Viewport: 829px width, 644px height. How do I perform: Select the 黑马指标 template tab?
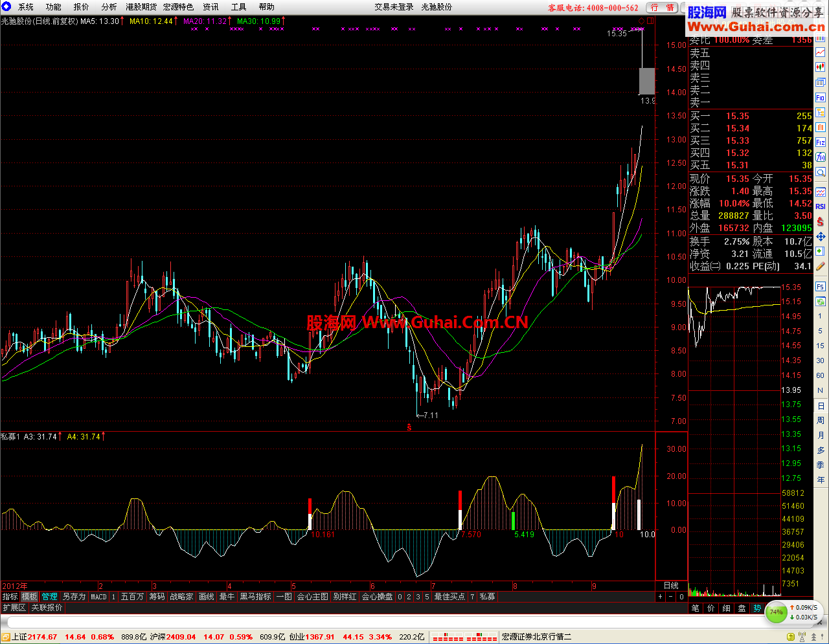coord(256,597)
